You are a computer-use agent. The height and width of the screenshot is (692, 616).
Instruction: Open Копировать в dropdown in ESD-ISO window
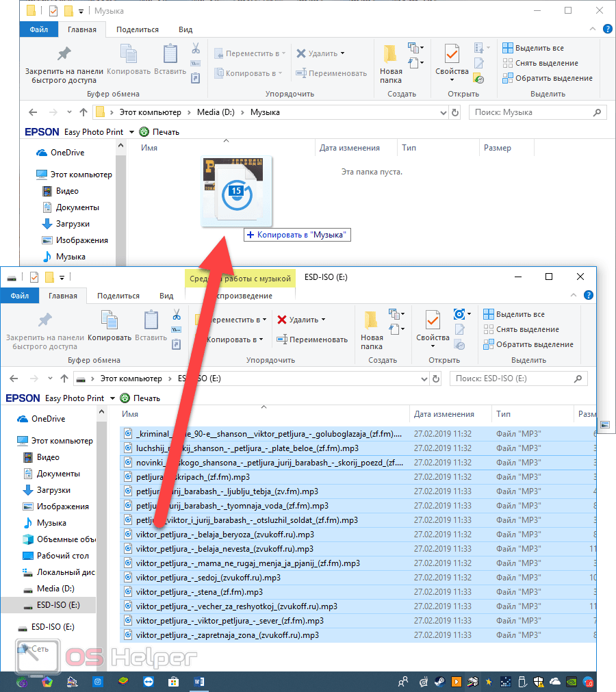click(261, 339)
